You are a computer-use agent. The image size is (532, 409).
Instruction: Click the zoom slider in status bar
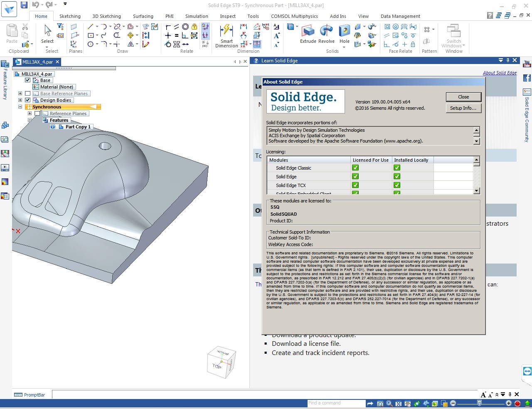tap(479, 403)
